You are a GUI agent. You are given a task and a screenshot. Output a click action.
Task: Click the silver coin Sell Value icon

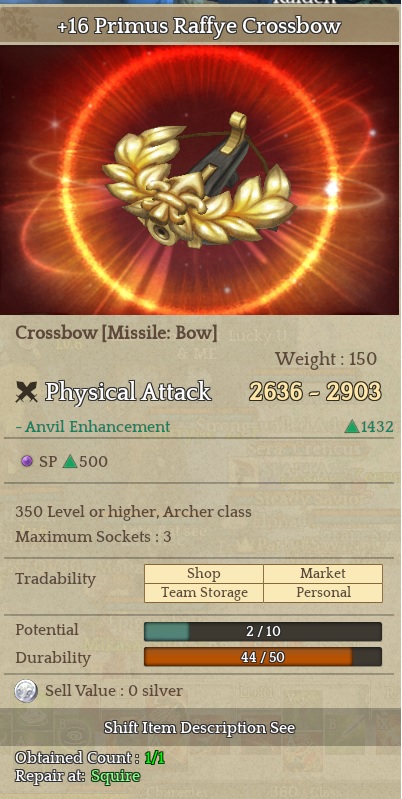(x=26, y=691)
